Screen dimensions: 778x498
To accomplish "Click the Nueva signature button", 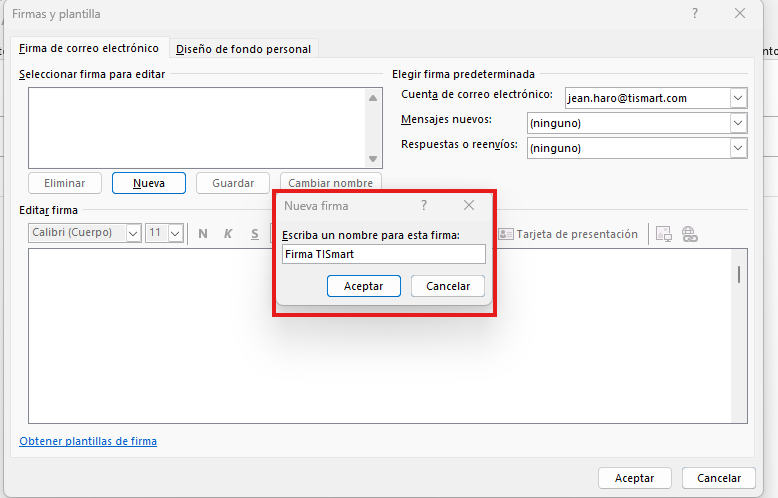I will click(x=149, y=183).
